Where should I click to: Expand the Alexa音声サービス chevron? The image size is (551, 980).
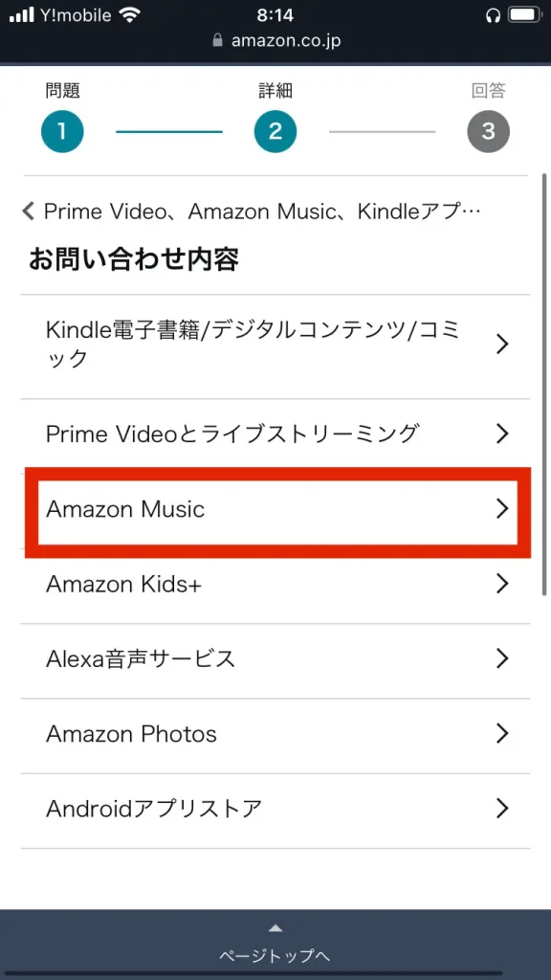[x=502, y=658]
